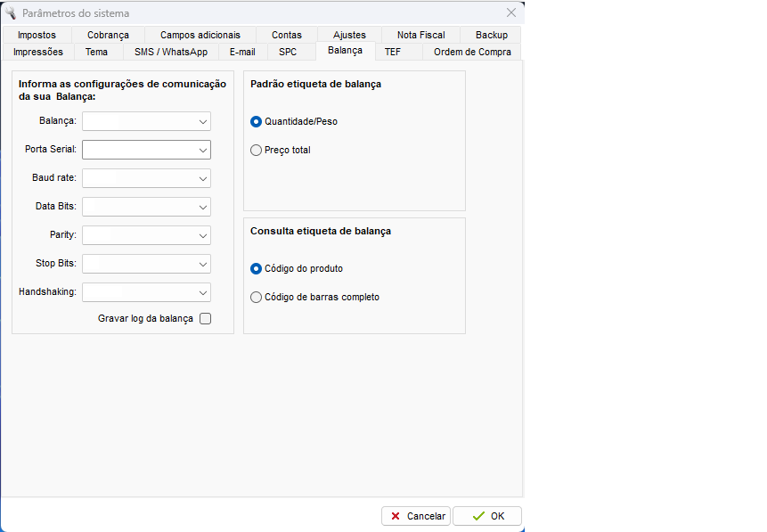
Task: Choose Código de barras completo option
Action: point(257,298)
